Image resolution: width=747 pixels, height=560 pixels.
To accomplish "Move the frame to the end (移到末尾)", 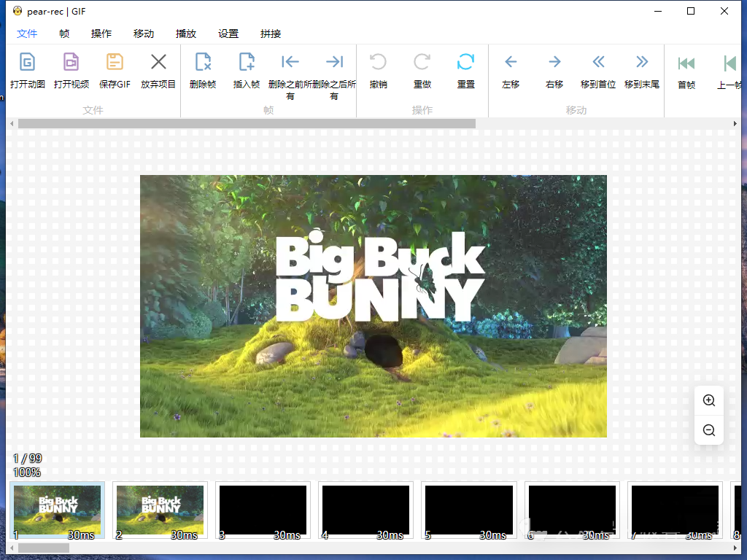I will 642,62.
